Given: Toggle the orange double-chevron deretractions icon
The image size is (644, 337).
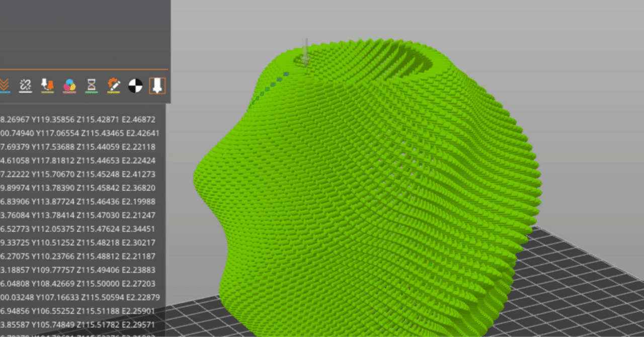Looking at the screenshot, I should point(5,86).
